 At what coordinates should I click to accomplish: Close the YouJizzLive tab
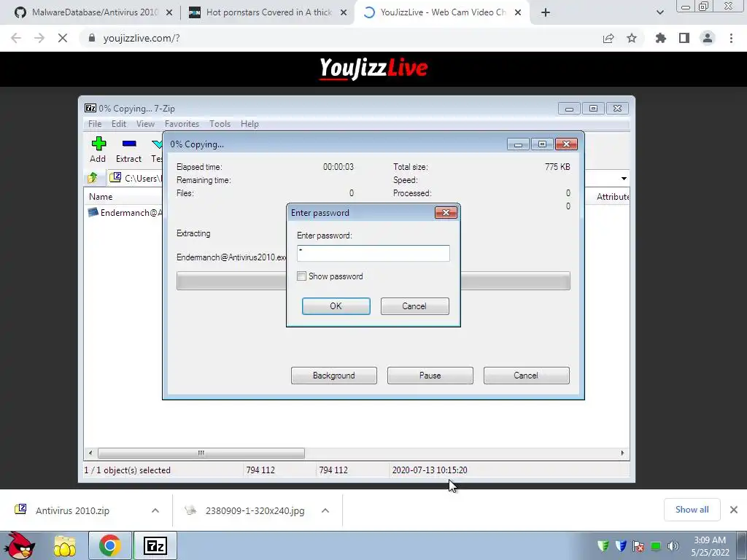(x=518, y=12)
